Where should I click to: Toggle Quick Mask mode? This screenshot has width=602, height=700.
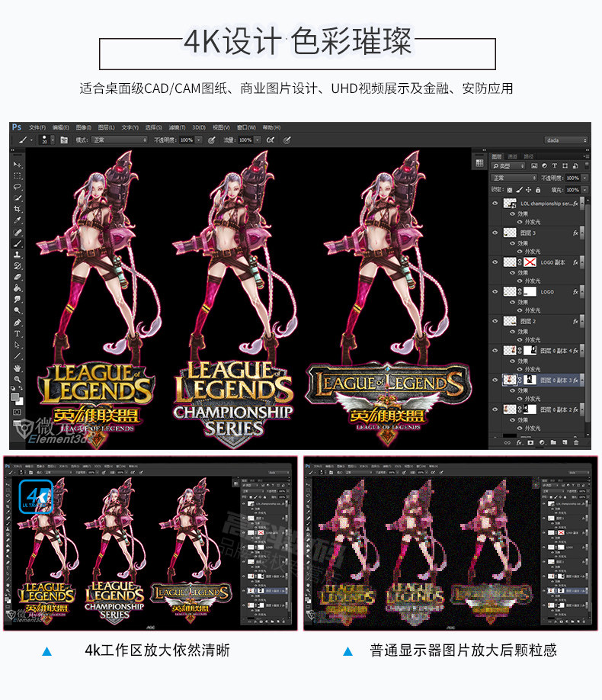coord(17,412)
